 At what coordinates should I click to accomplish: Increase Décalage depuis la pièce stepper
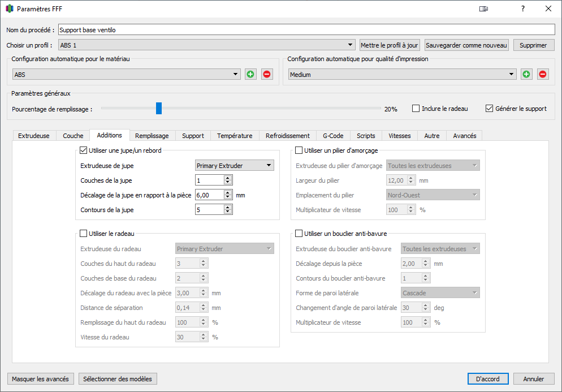425,261
